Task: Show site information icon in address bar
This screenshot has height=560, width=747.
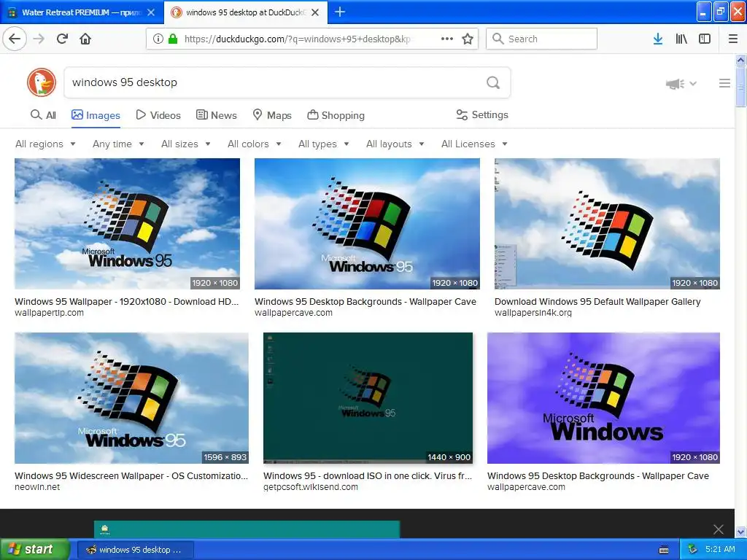Action: [x=158, y=39]
